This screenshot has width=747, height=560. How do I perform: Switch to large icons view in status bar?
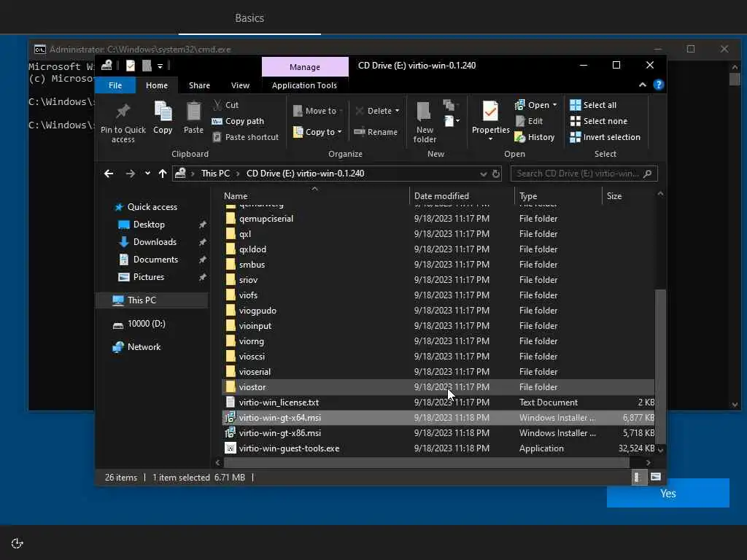(x=656, y=477)
